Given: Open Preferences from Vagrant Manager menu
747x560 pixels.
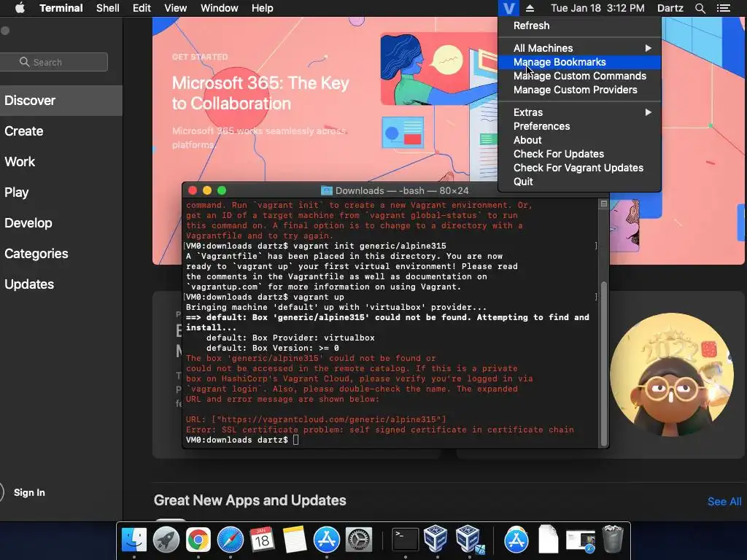Looking at the screenshot, I should 579,126.
